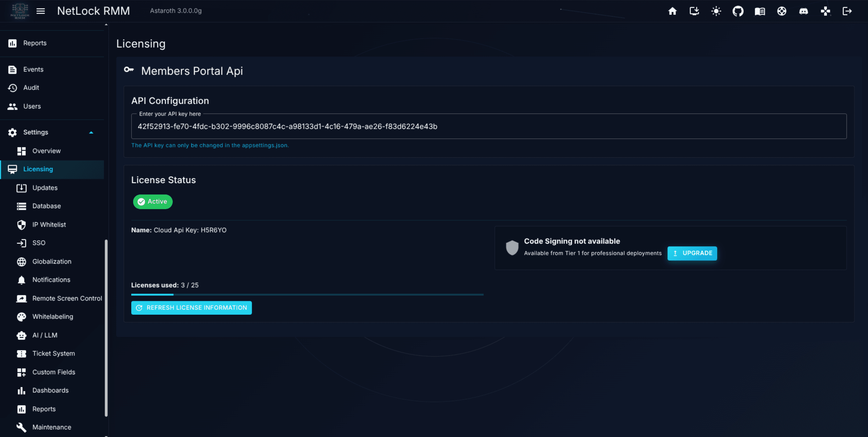Log out using the exit icon
This screenshot has height=437, width=868.
[x=847, y=11]
